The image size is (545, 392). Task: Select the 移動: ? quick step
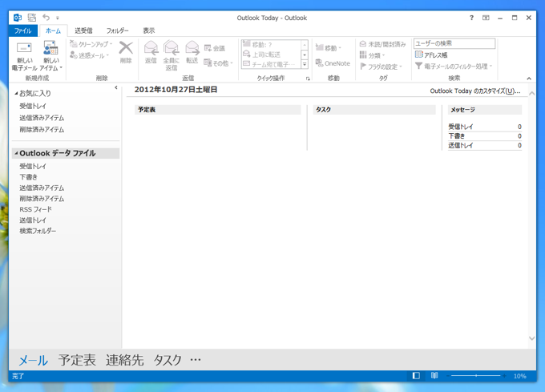point(271,44)
